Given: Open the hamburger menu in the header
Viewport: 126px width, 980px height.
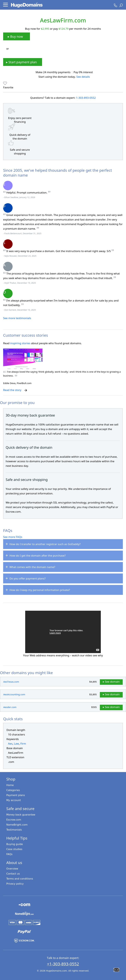Looking at the screenshot, I should (x=5, y=5).
